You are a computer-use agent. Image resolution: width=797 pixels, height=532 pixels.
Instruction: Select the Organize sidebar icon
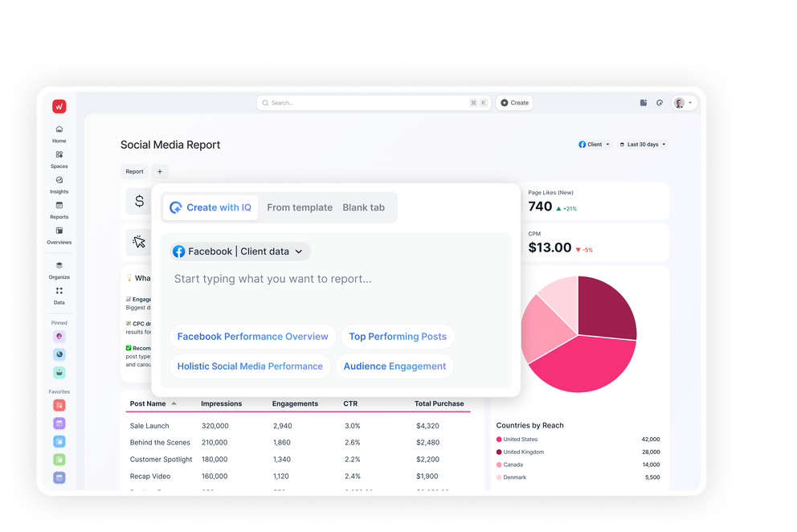[59, 269]
